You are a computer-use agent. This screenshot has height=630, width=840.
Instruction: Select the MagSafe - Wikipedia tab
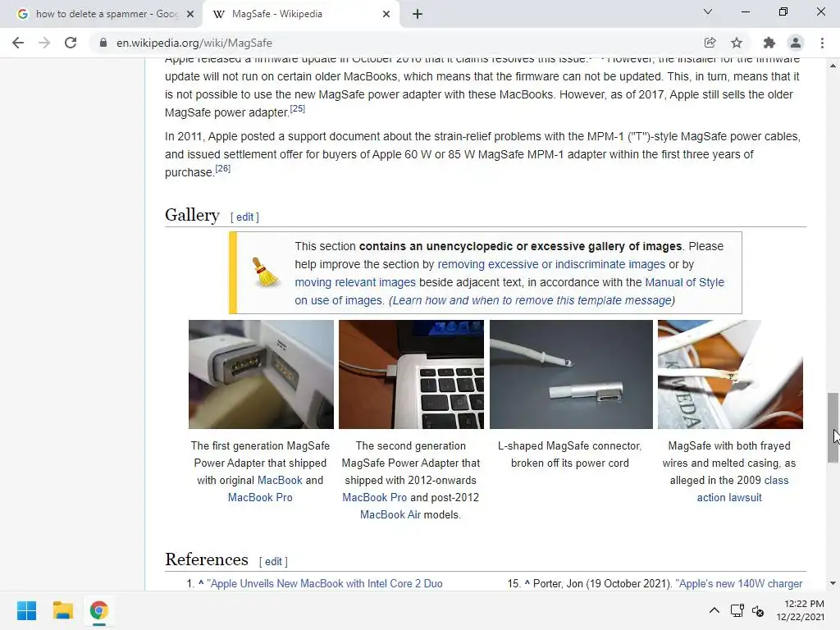tap(300, 15)
